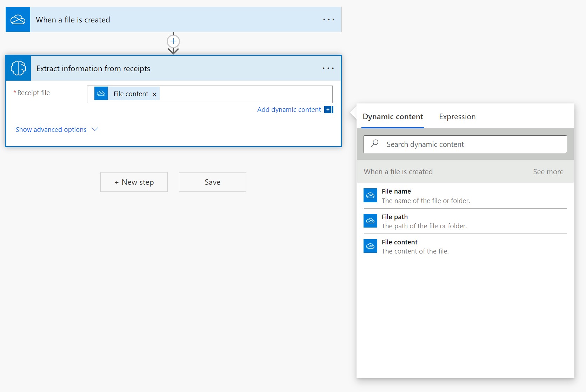Click See more for 'When a file is created'
This screenshot has width=586, height=392.
(548, 171)
